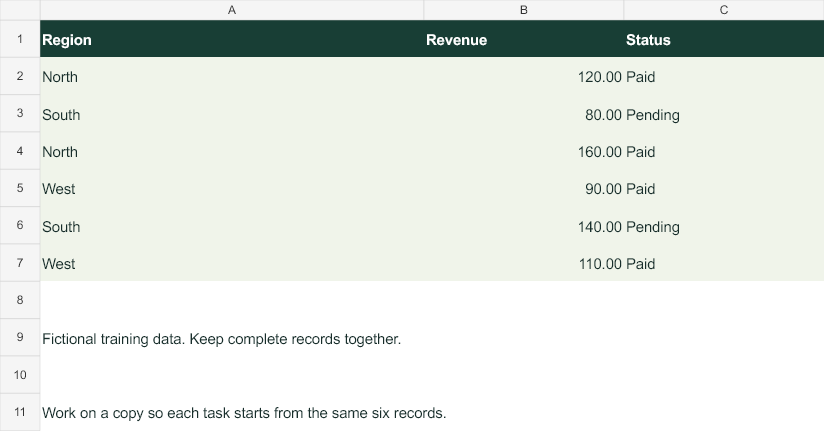
Task: Select the 140.00 revenue cell
Action: (x=523, y=225)
